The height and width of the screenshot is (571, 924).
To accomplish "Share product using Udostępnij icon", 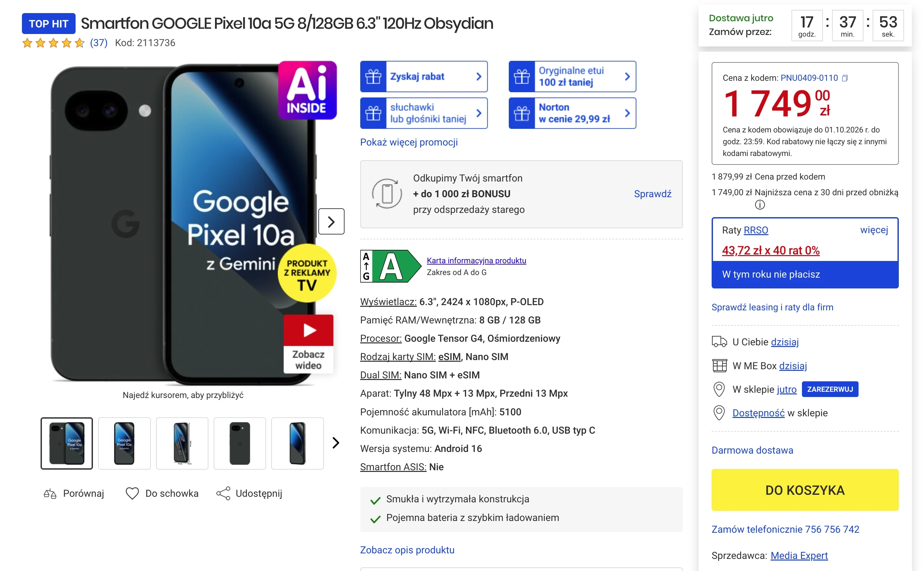I will pos(223,493).
